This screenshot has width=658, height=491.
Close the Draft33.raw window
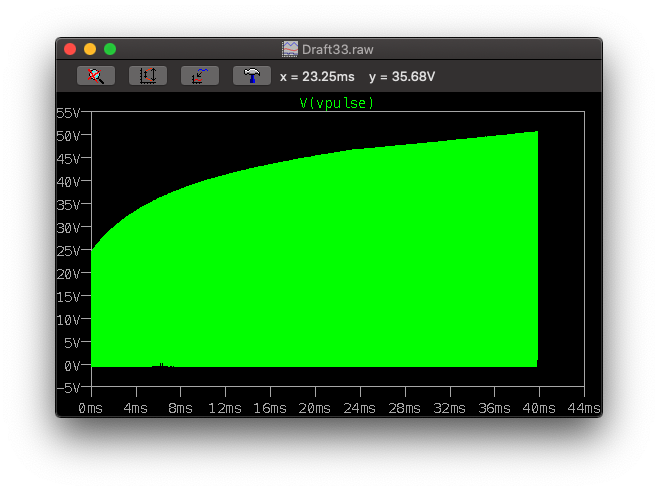[70, 49]
